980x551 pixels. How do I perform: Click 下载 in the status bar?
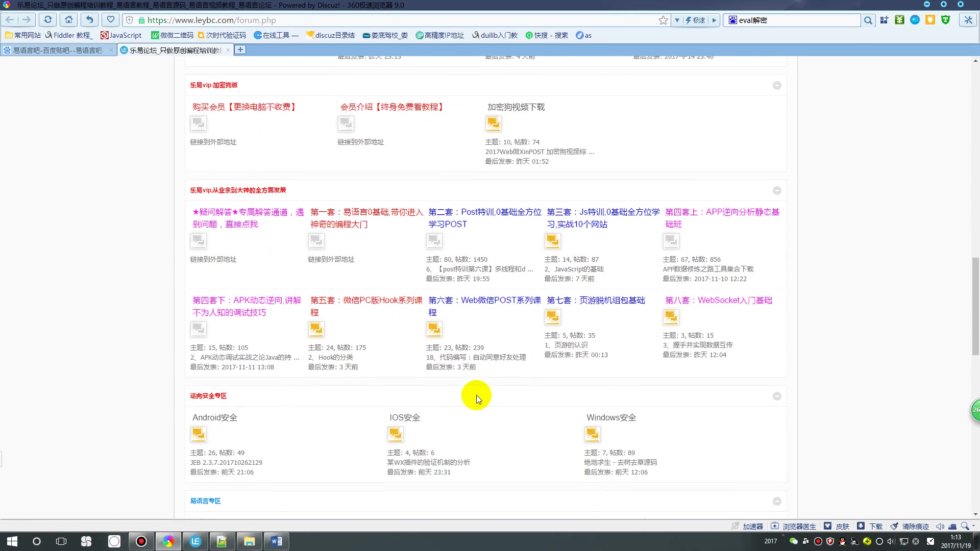(x=871, y=526)
